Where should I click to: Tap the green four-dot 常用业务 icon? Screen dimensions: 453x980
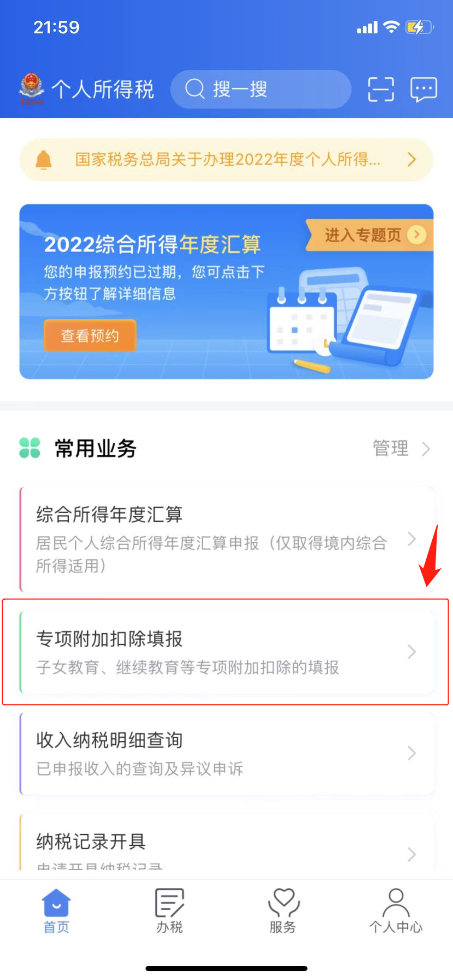(30, 448)
